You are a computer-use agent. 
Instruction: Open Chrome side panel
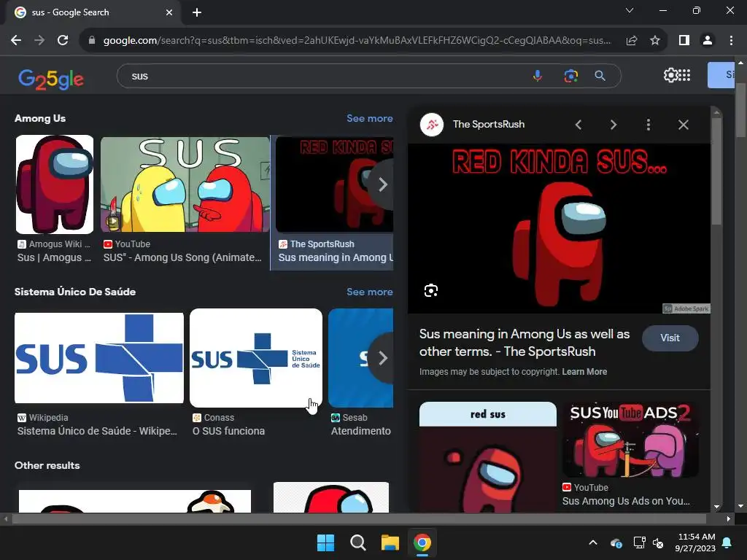(684, 41)
